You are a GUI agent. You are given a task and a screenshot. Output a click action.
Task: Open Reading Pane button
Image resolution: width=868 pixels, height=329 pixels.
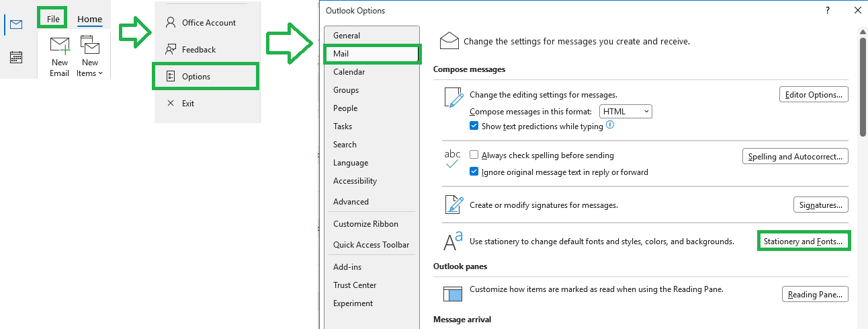[815, 294]
